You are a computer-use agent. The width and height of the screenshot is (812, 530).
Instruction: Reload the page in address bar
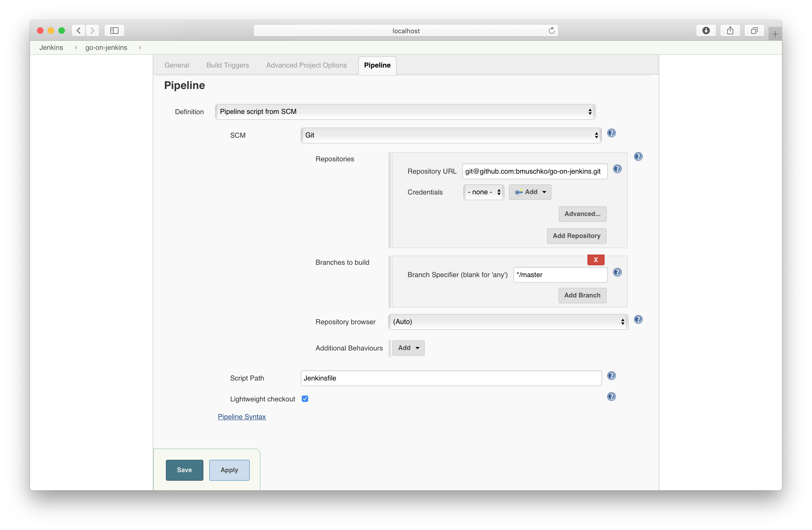[x=551, y=31]
